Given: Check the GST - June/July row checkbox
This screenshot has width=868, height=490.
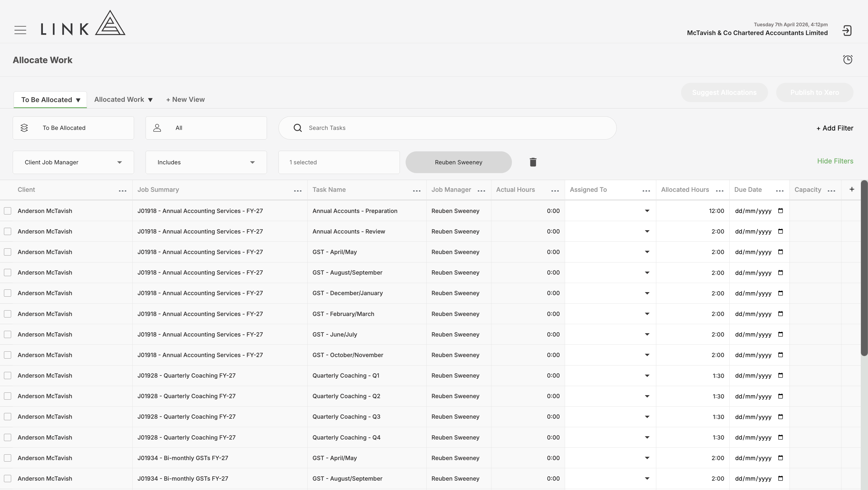Looking at the screenshot, I should [8, 335].
